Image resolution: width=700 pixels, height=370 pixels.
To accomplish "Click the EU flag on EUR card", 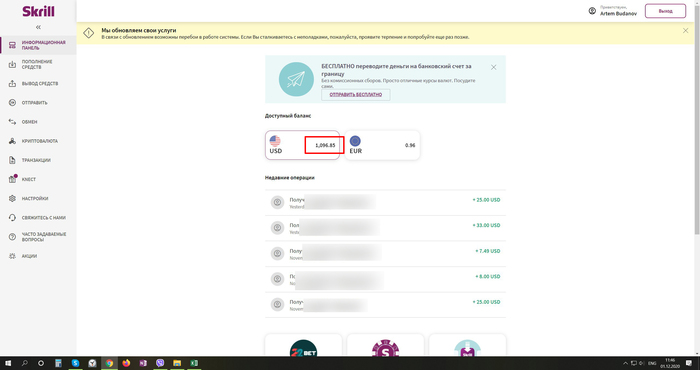I will click(x=355, y=141).
